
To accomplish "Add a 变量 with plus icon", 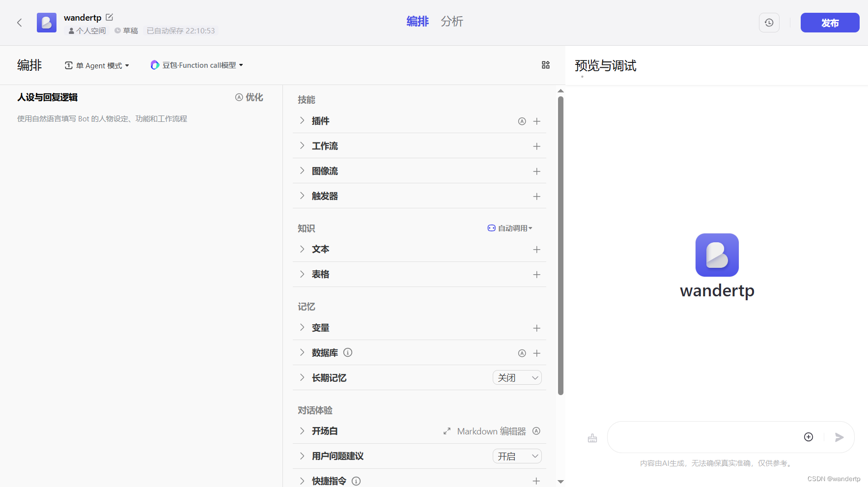I will [537, 328].
